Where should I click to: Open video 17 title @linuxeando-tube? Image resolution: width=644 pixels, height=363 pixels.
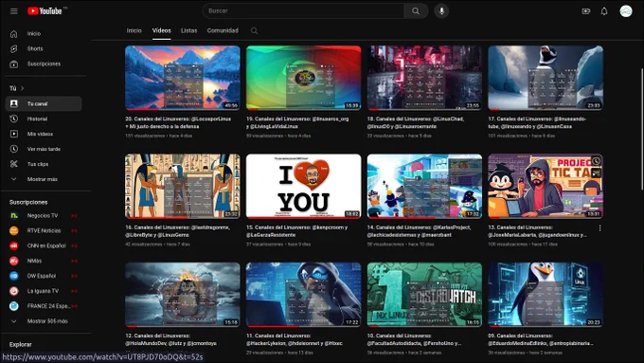537,122
